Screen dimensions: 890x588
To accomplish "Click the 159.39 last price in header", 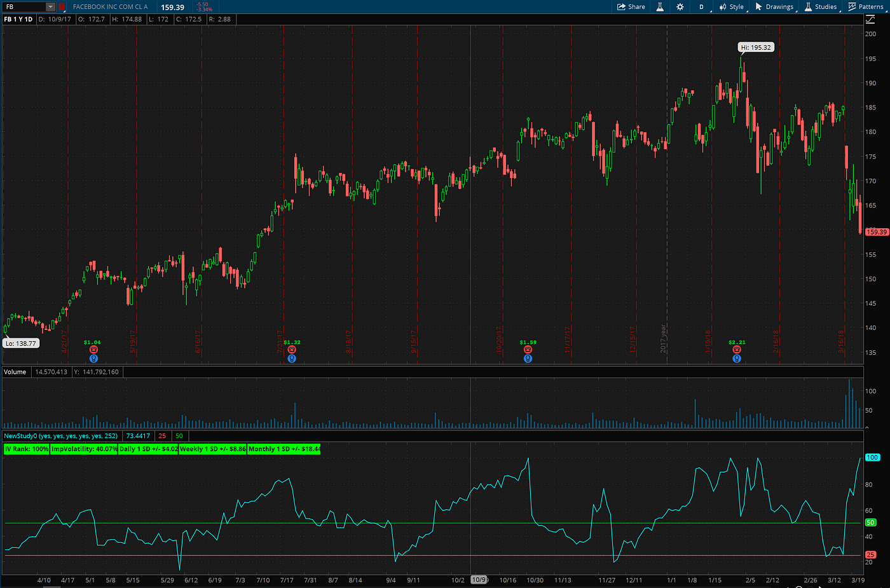I will point(172,7).
